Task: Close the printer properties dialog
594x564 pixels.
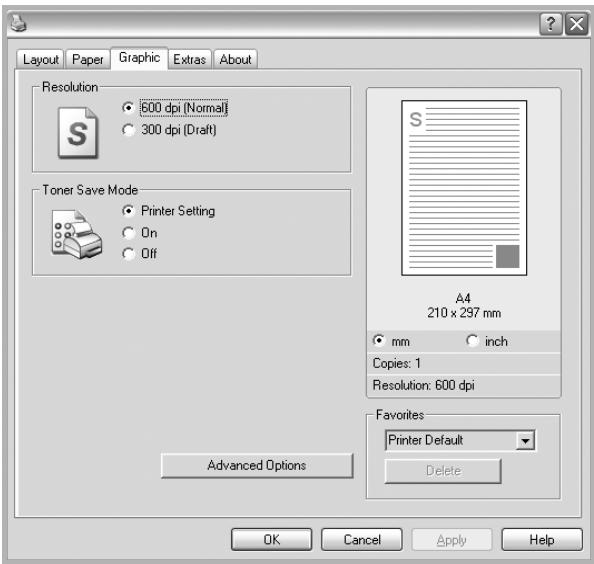Action: coord(577,25)
